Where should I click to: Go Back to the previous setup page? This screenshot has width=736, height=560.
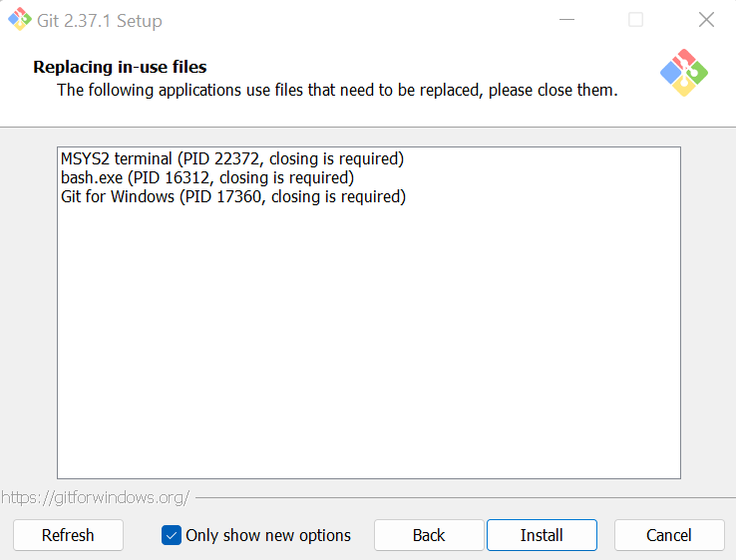click(429, 535)
